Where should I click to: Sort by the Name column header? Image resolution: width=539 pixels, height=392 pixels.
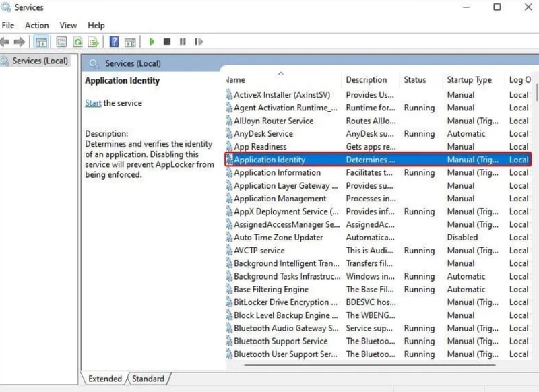click(283, 79)
